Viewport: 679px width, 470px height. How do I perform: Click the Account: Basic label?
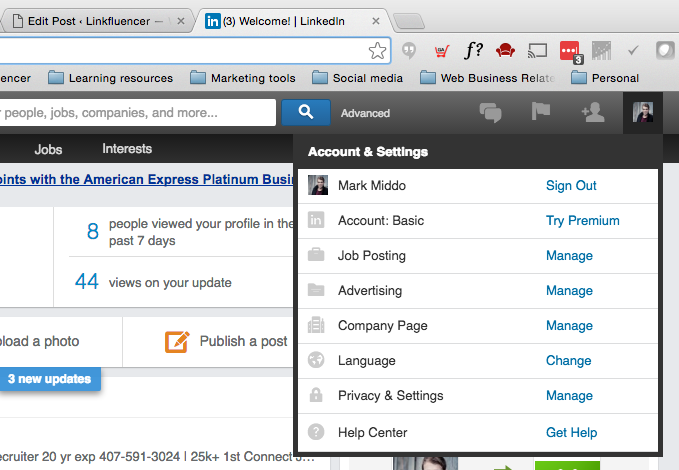point(381,220)
